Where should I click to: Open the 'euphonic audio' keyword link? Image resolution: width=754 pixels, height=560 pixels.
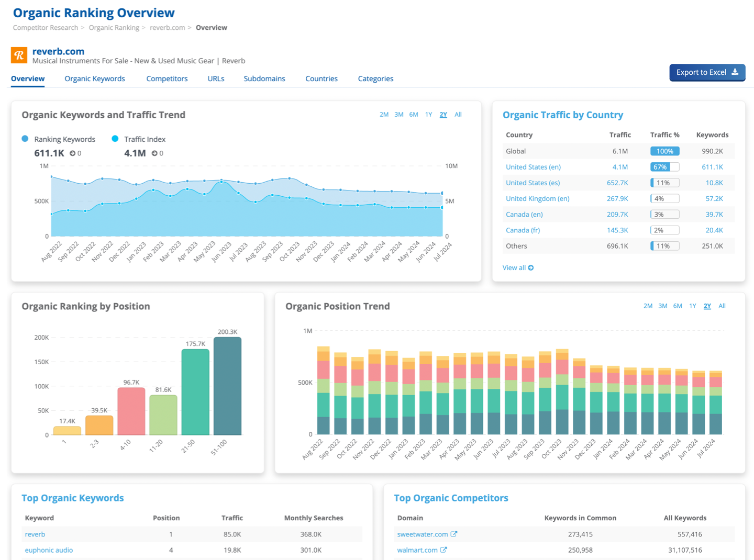[x=49, y=550]
